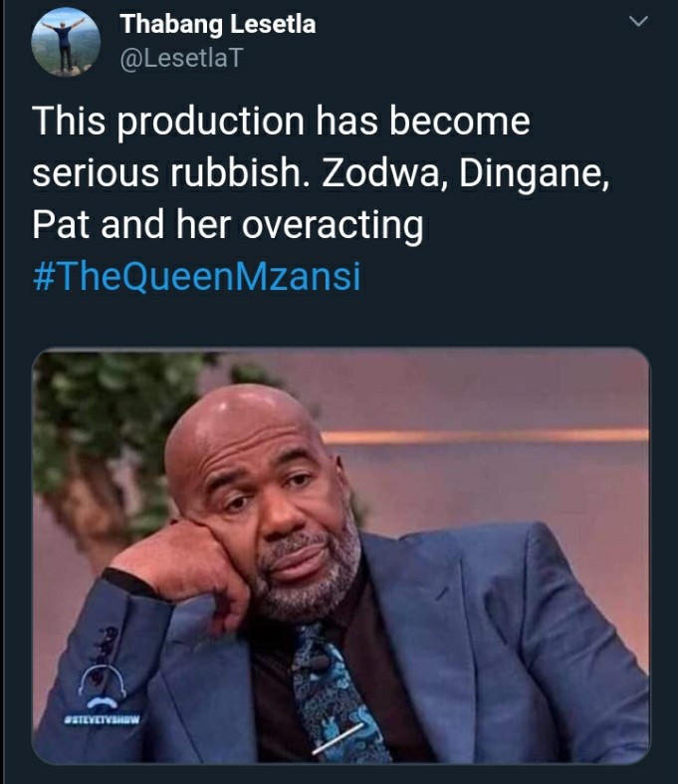678x784 pixels.
Task: Click the word Dingane in tweet
Action: point(535,174)
